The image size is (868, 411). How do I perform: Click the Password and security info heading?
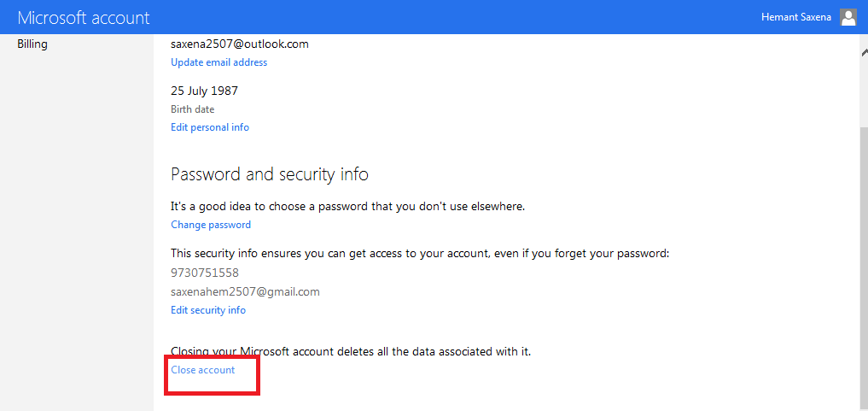270,174
